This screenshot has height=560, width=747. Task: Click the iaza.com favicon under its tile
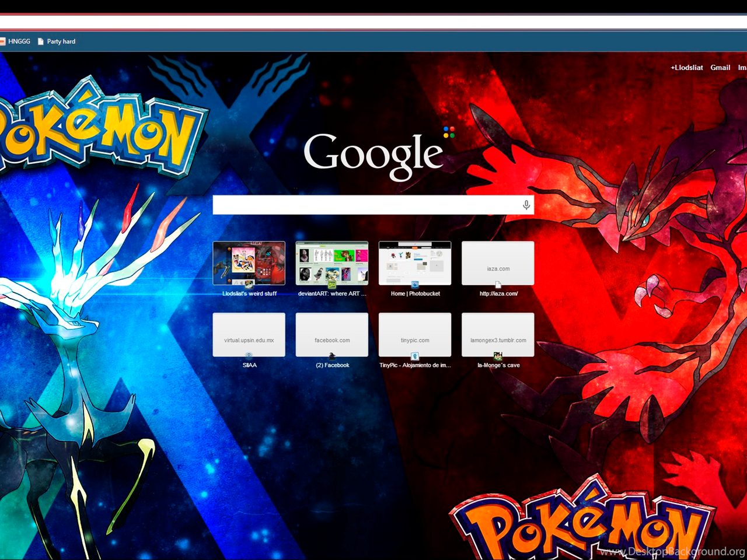click(498, 285)
